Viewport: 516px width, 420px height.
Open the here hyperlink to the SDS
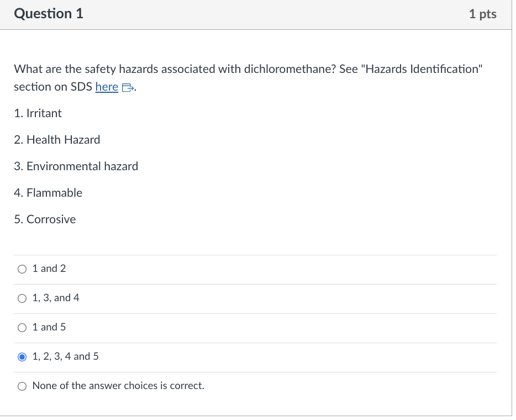107,87
